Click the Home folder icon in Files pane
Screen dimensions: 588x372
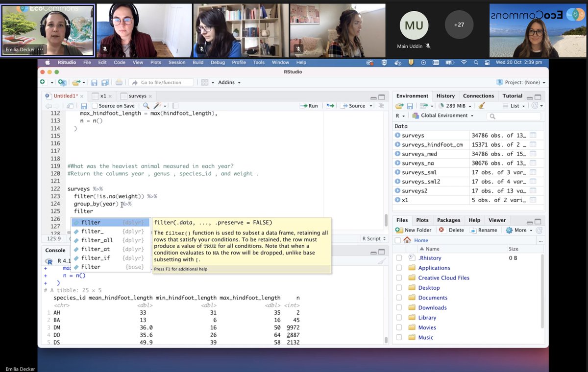(407, 240)
